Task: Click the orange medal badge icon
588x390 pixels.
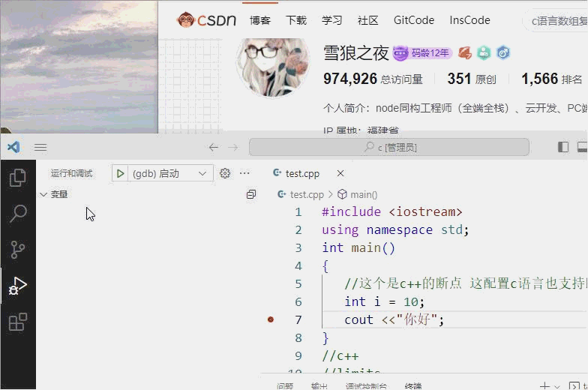Action: pyautogui.click(x=465, y=52)
